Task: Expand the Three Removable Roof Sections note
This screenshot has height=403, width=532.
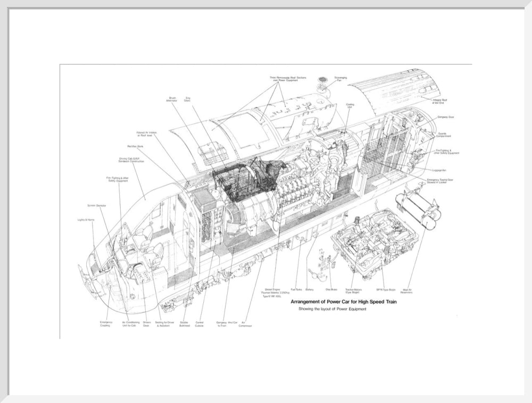Action: (x=287, y=78)
